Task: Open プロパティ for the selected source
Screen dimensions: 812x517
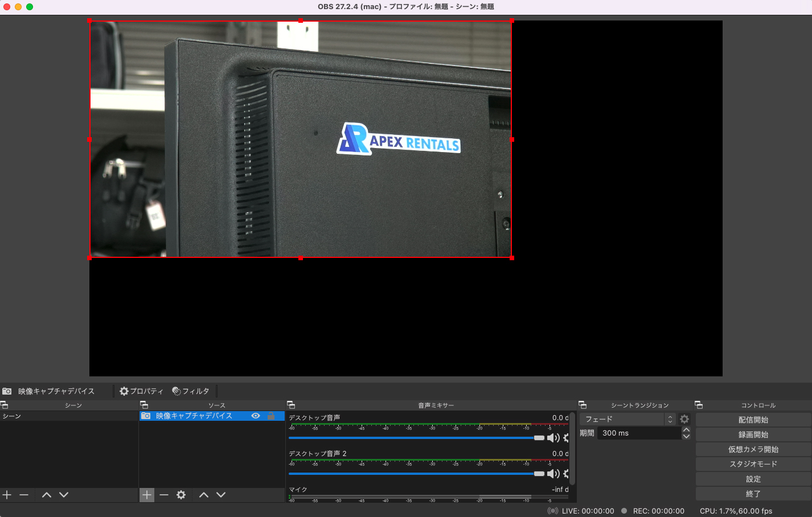Action: click(x=141, y=391)
